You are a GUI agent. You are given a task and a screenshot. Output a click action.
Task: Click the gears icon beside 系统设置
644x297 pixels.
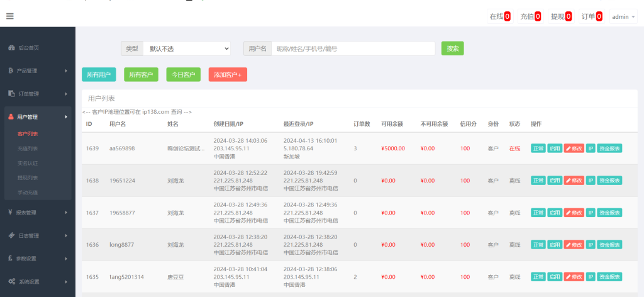tap(12, 281)
